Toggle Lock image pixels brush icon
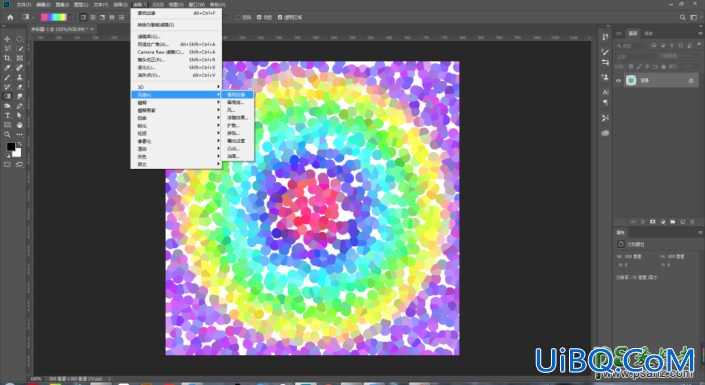 point(639,67)
